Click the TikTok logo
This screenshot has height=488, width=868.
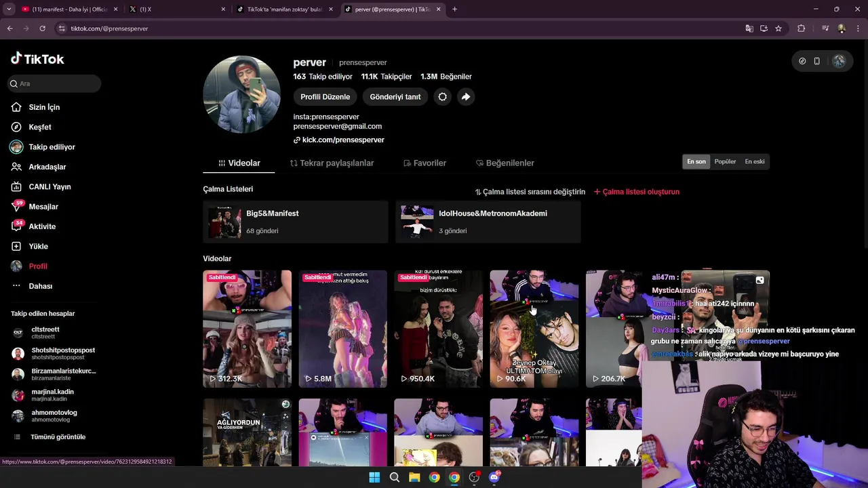pyautogui.click(x=37, y=59)
